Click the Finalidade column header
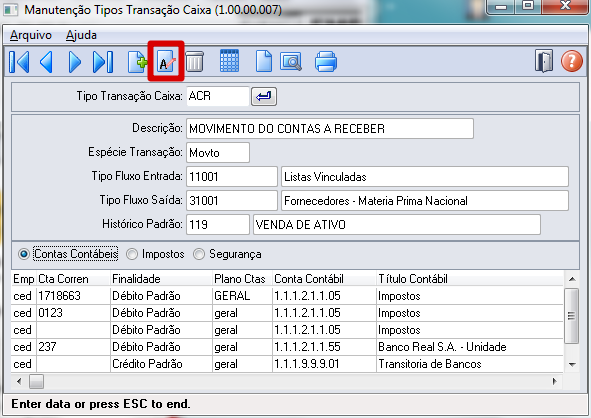This screenshot has width=591, height=418. pos(161,279)
